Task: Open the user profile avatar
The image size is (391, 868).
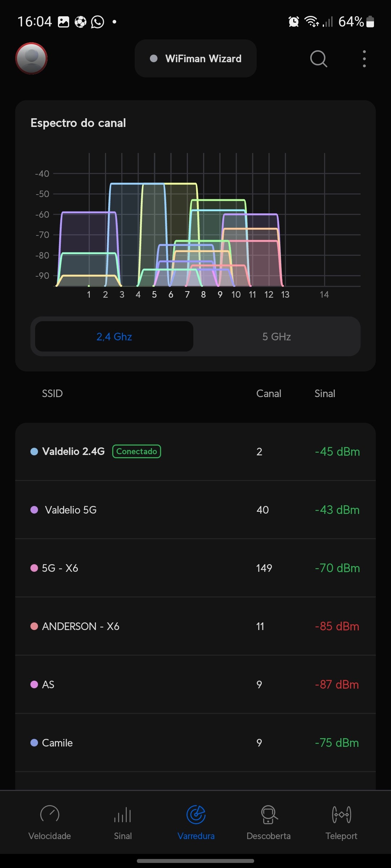Action: click(31, 58)
